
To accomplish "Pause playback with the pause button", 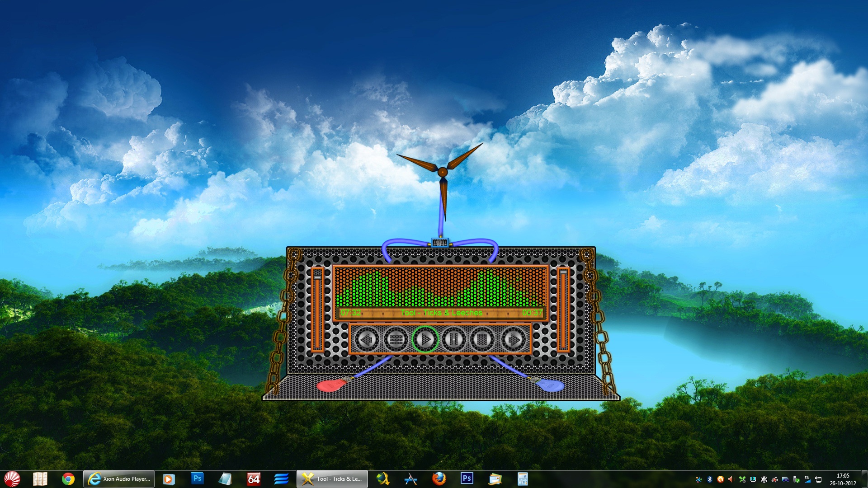I will pos(454,339).
